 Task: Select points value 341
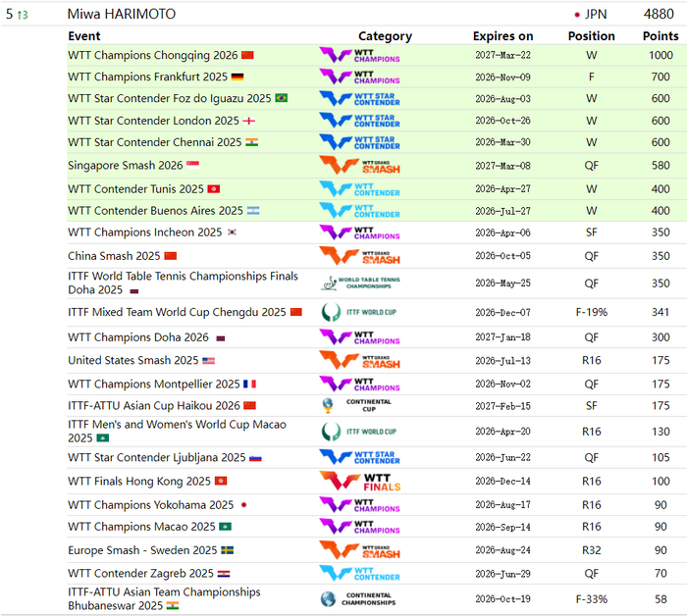(661, 312)
